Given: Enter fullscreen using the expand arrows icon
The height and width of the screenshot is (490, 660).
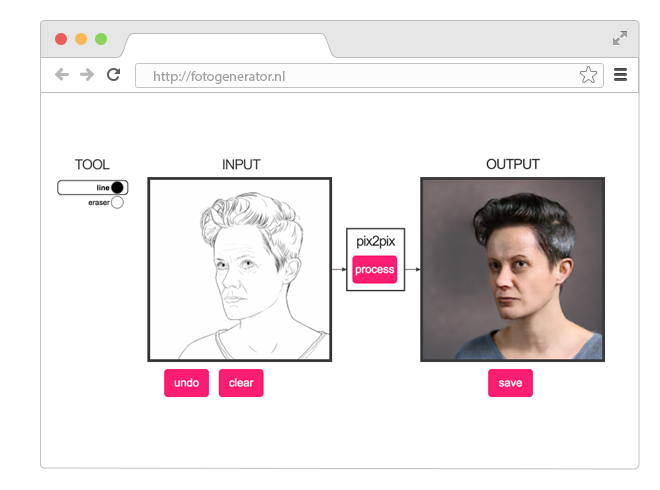Looking at the screenshot, I should point(620,38).
